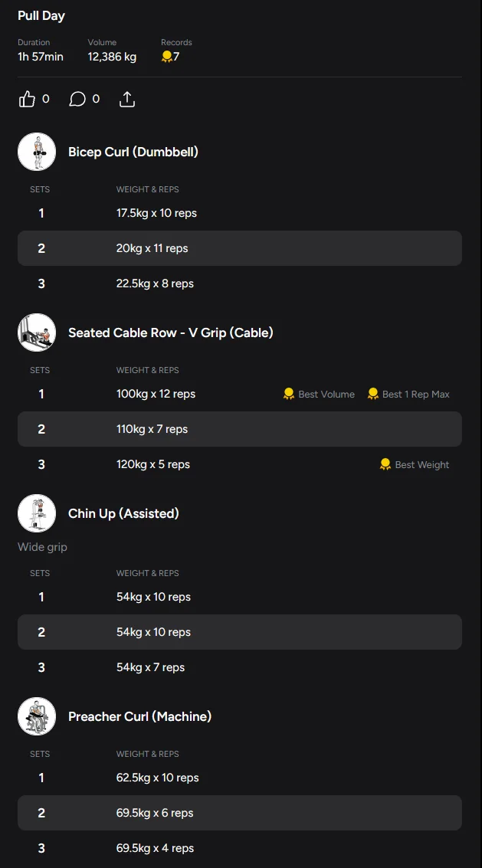Click the Records medal icon beside 7
Image resolution: width=482 pixels, height=868 pixels.
click(166, 57)
